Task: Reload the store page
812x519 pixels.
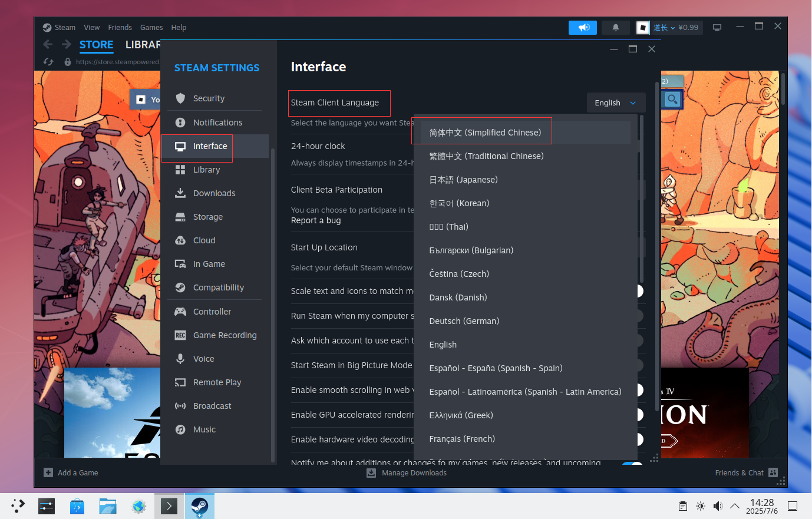Action: pyautogui.click(x=48, y=61)
